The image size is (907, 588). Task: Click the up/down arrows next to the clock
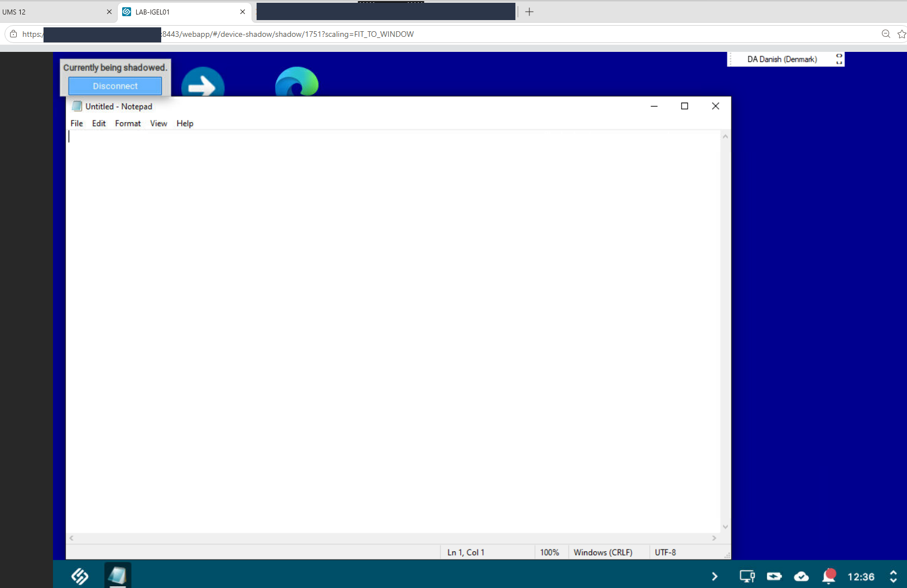[893, 576]
